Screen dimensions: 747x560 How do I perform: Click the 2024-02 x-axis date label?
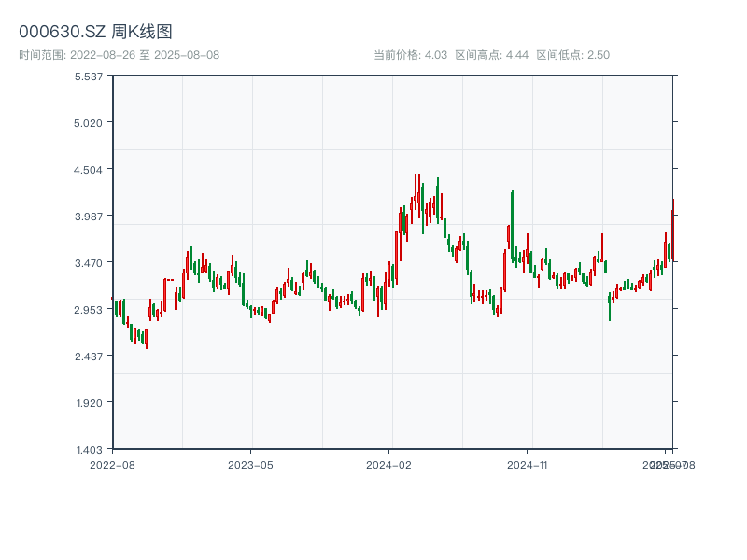coord(389,464)
